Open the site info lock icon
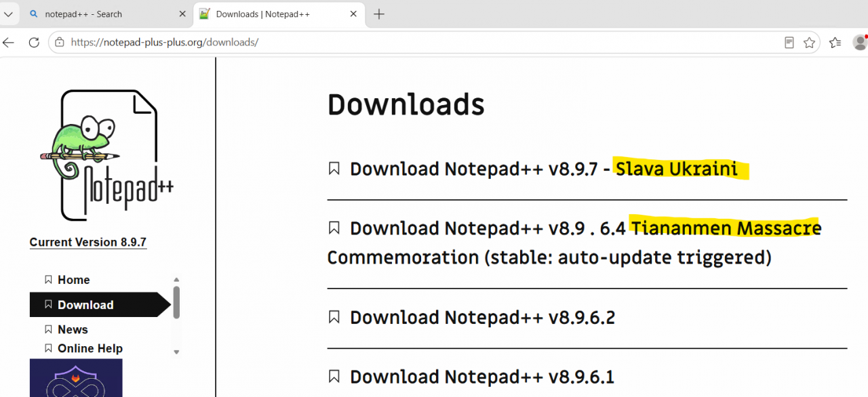Screen dimensions: 868x397 (60, 42)
